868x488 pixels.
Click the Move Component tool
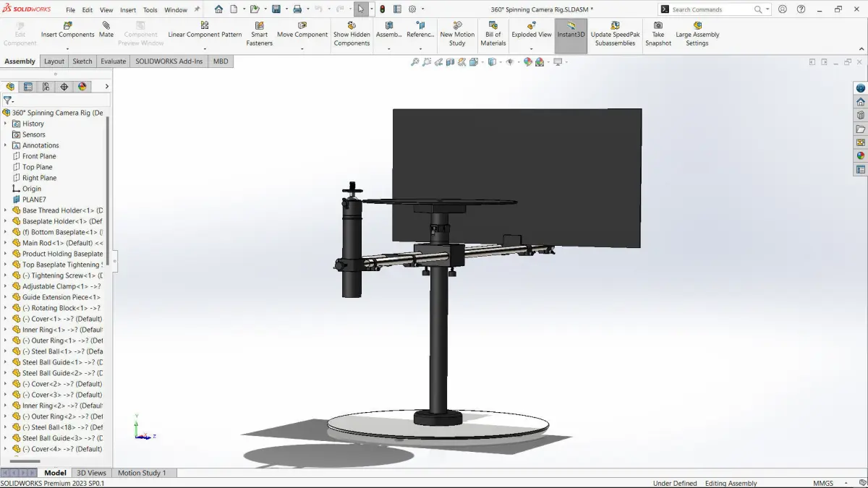pos(302,30)
